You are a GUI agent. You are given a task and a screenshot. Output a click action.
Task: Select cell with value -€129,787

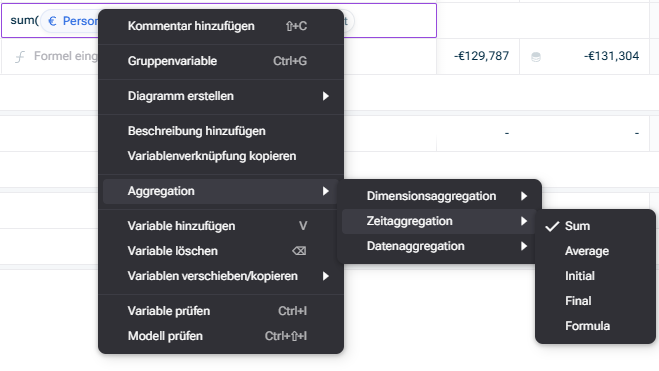[x=478, y=56]
